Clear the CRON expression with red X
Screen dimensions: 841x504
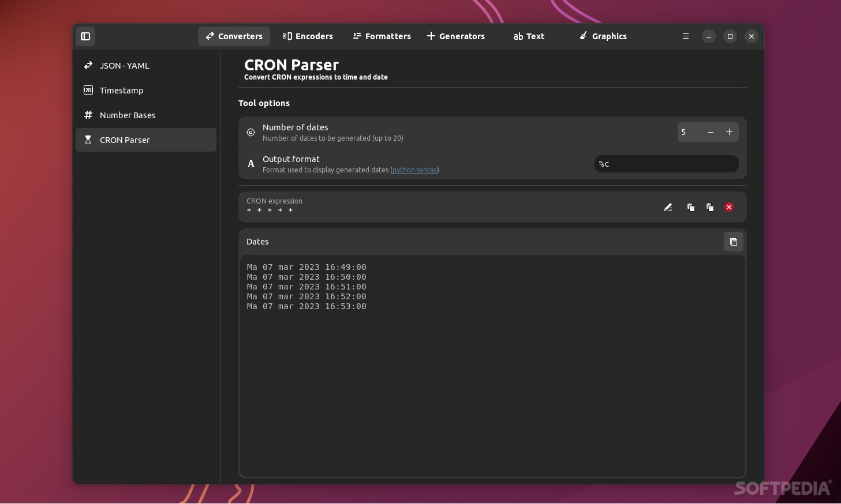(728, 207)
